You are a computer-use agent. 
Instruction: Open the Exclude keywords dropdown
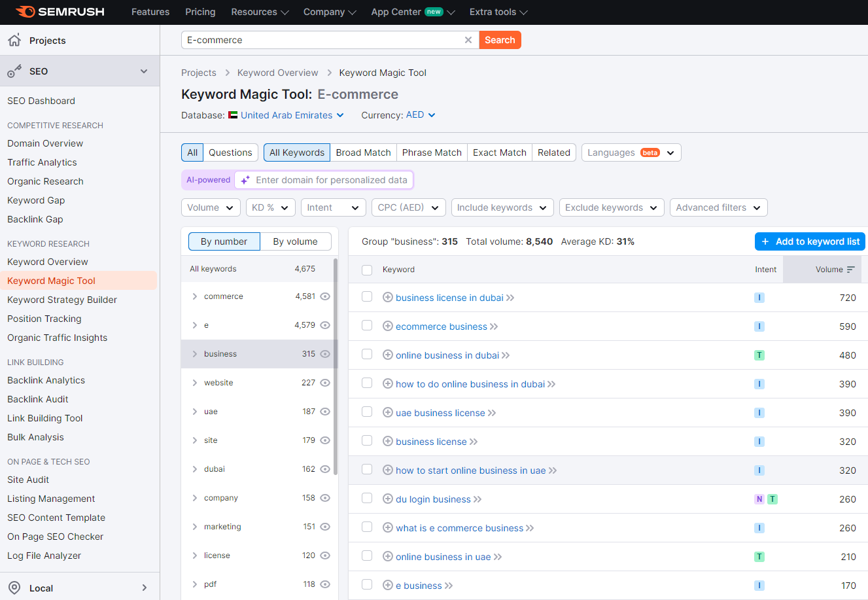pos(612,207)
